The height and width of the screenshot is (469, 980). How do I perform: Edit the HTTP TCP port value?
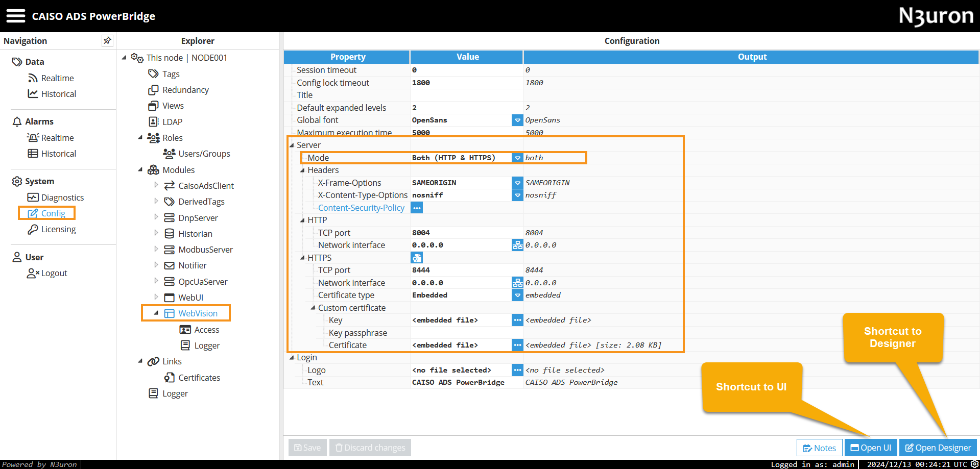coord(466,233)
